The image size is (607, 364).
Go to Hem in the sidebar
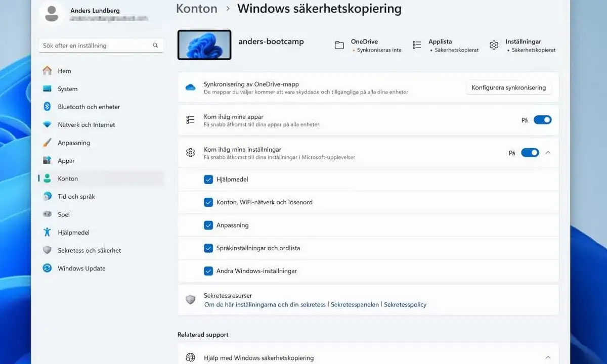click(101, 71)
